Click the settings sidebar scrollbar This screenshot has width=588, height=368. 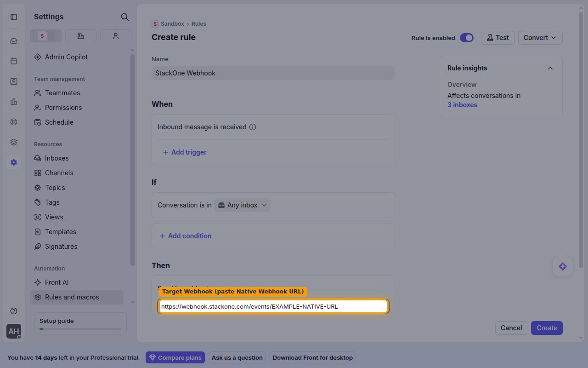pyautogui.click(x=132, y=160)
